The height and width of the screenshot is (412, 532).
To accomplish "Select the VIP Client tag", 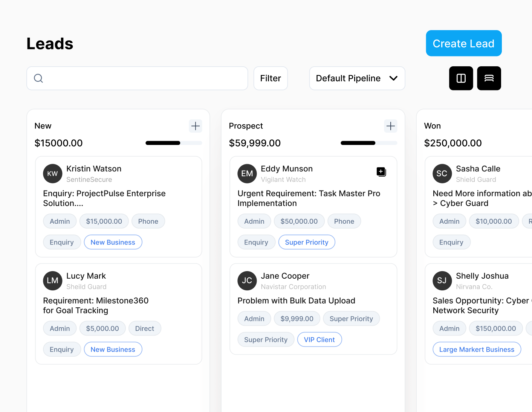I will coord(319,340).
